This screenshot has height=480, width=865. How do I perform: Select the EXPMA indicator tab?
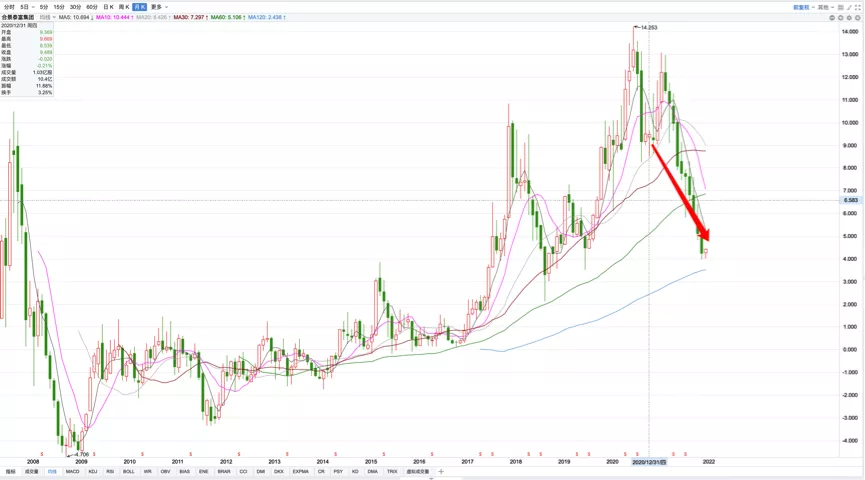coord(301,472)
